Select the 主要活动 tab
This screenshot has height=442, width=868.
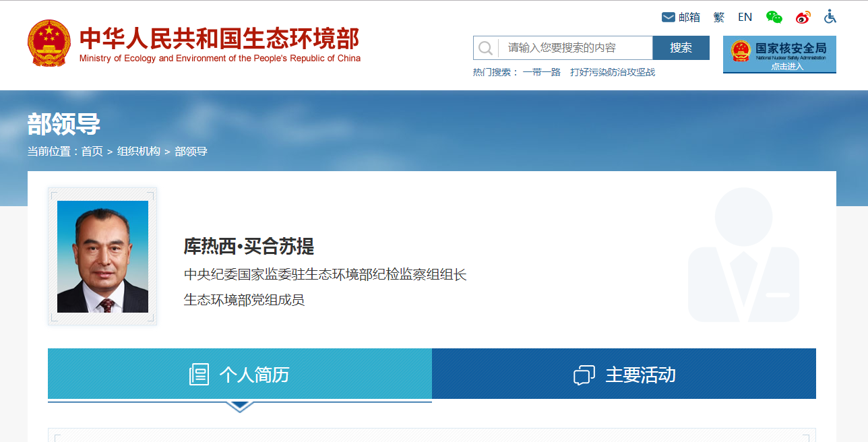(x=624, y=374)
